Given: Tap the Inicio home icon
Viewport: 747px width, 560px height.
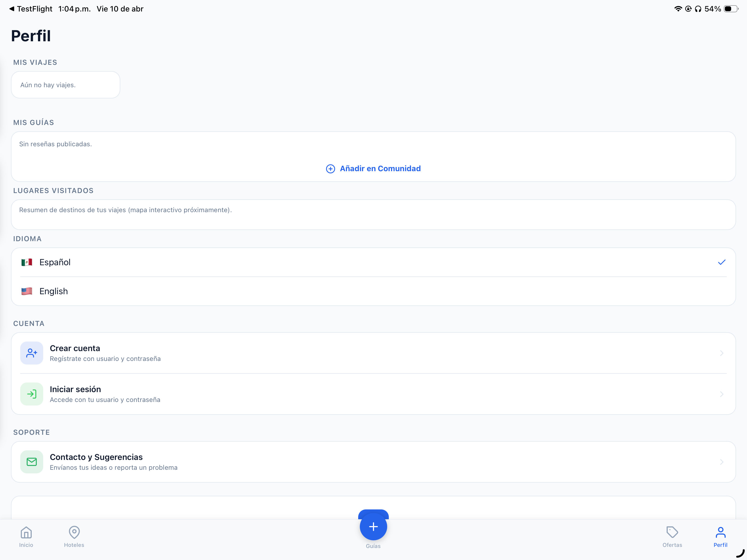Looking at the screenshot, I should pyautogui.click(x=26, y=533).
